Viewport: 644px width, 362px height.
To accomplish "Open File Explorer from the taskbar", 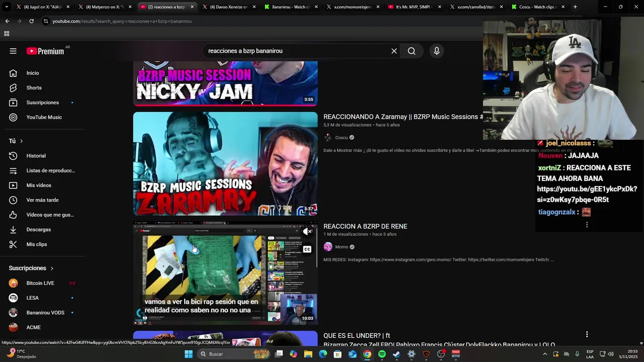I will (x=308, y=354).
